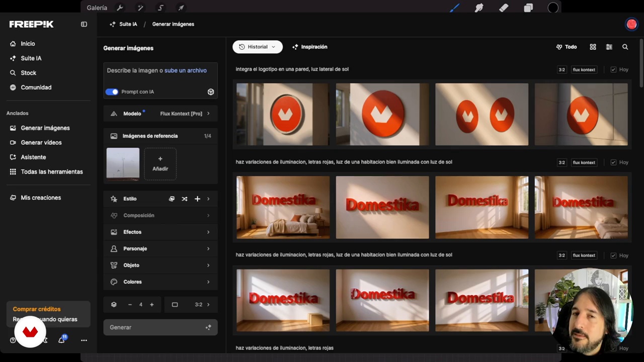Click the aspect ratio rectangle icon

[x=175, y=304]
